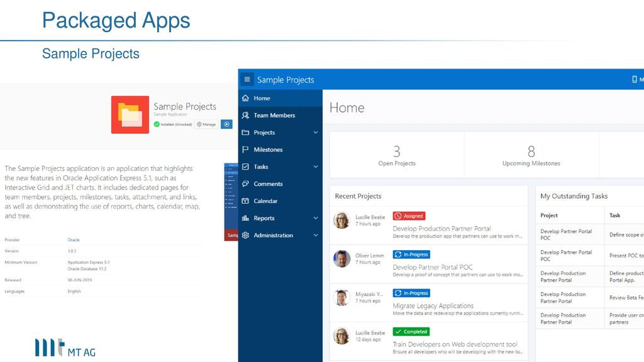This screenshot has height=362, width=644.
Task: Open Milestones navigation item
Action: 280,150
